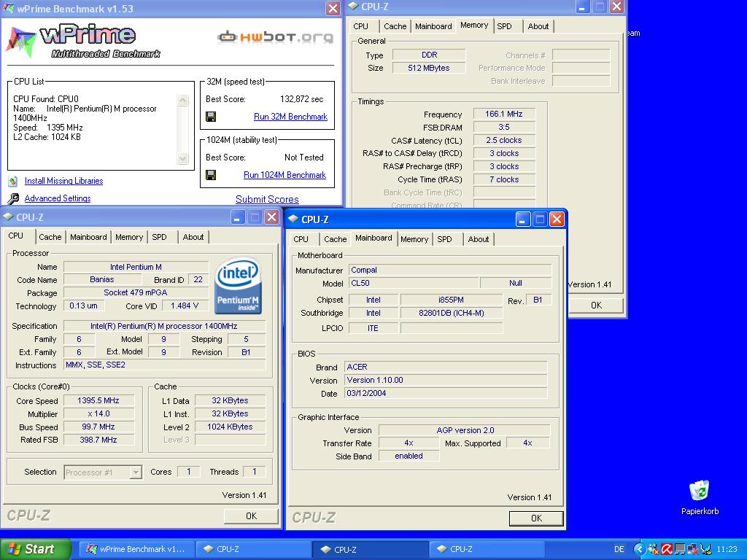Click the third CPU-Z taskbar button
Viewport: 747px width, 560px height.
486,549
